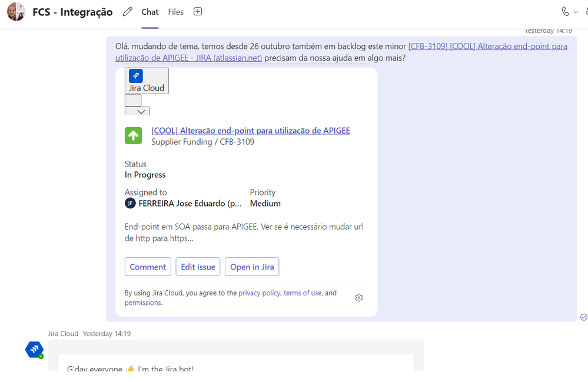This screenshot has width=588, height=382.
Task: Start an audio call with the phone icon
Action: coord(565,12)
